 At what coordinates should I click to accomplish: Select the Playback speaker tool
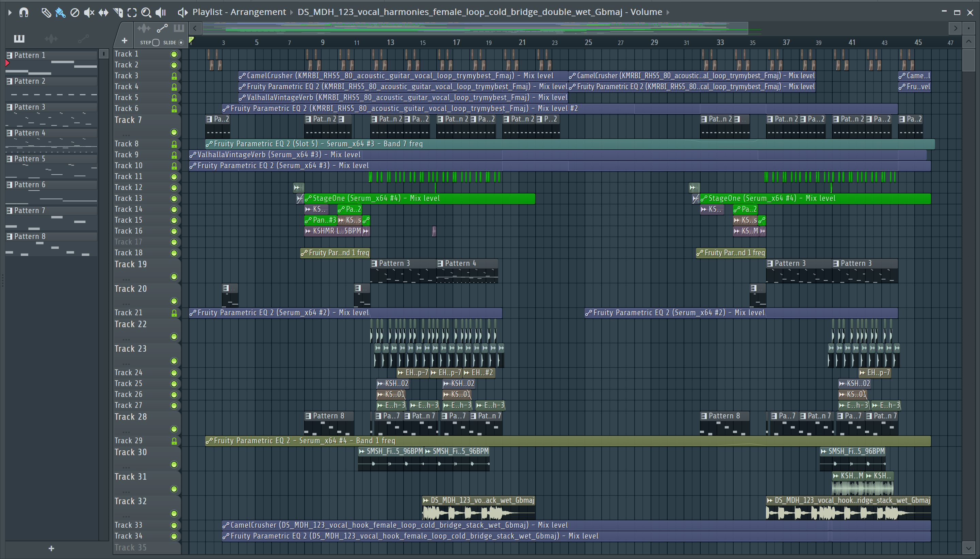(160, 12)
